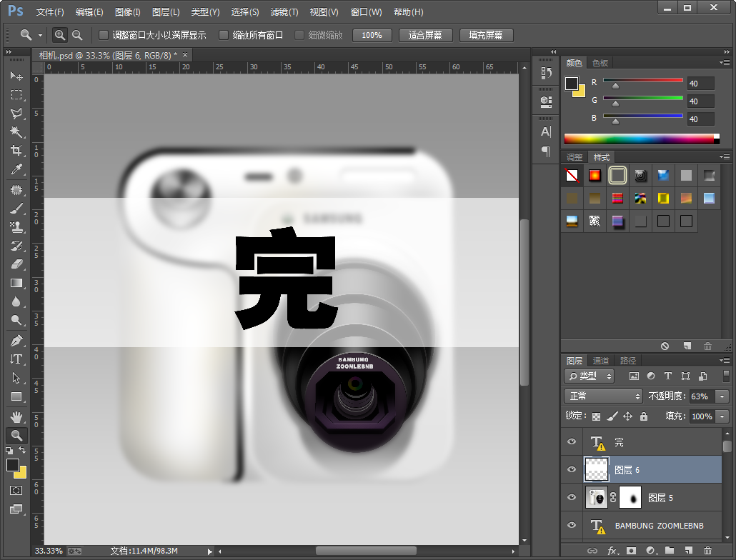Screen dimensions: 736x560
Task: Select the Crop tool
Action: (16, 151)
